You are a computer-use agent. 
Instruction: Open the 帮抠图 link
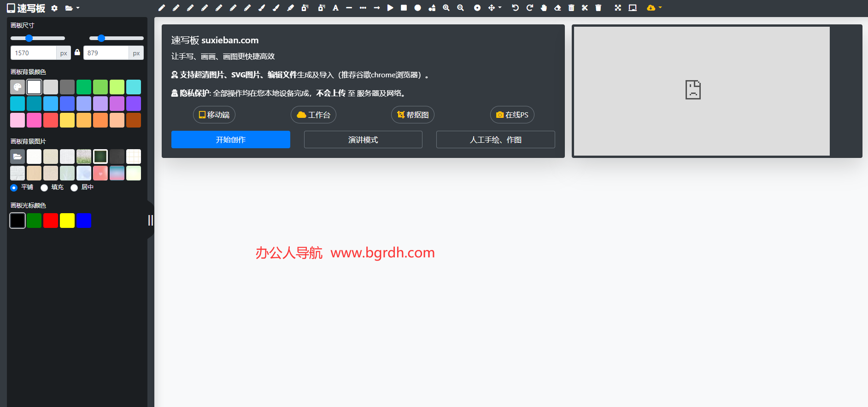point(413,115)
